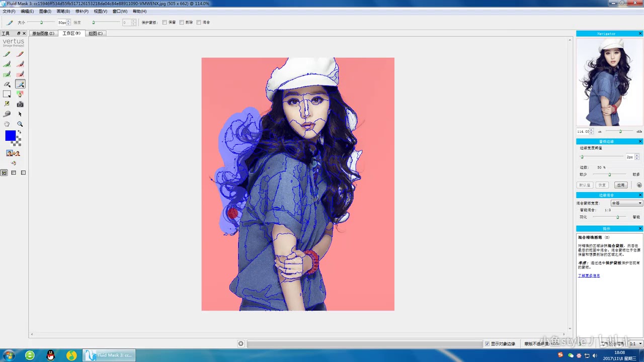Open the 混合蒙板宽度 dropdown

[626, 203]
